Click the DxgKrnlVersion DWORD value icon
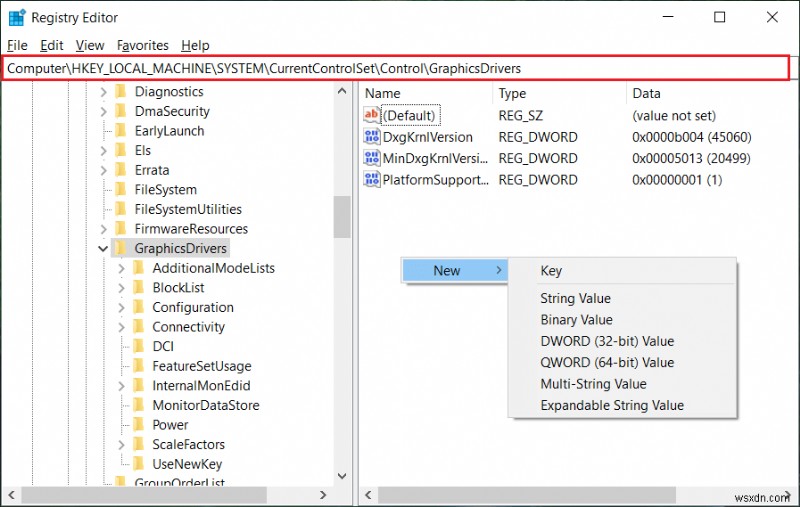800x507 pixels. (x=372, y=137)
